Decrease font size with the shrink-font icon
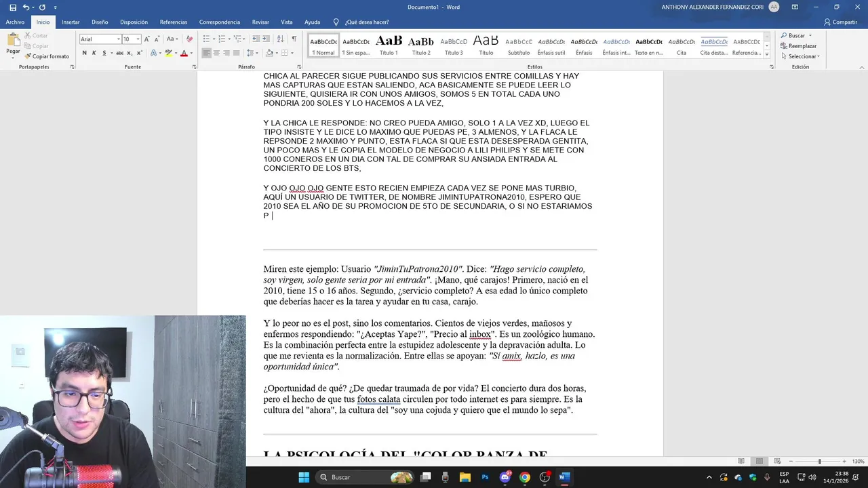The width and height of the screenshot is (868, 488). pyautogui.click(x=157, y=39)
